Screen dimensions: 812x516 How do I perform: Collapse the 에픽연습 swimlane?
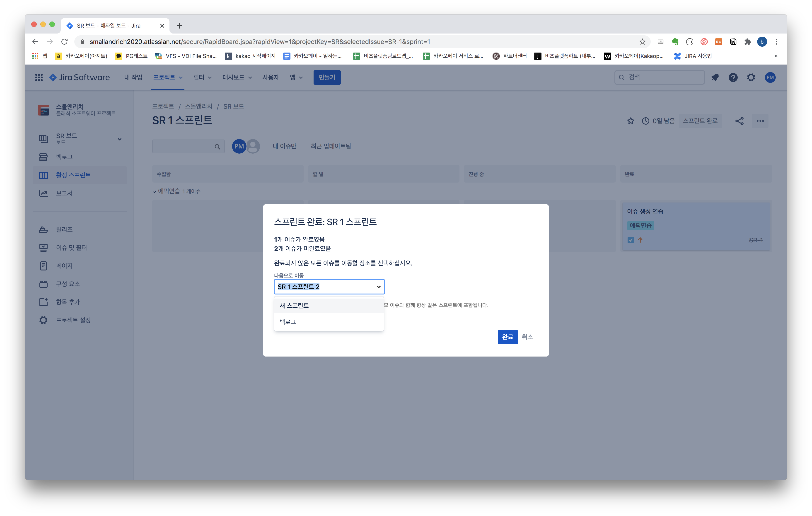[155, 192]
